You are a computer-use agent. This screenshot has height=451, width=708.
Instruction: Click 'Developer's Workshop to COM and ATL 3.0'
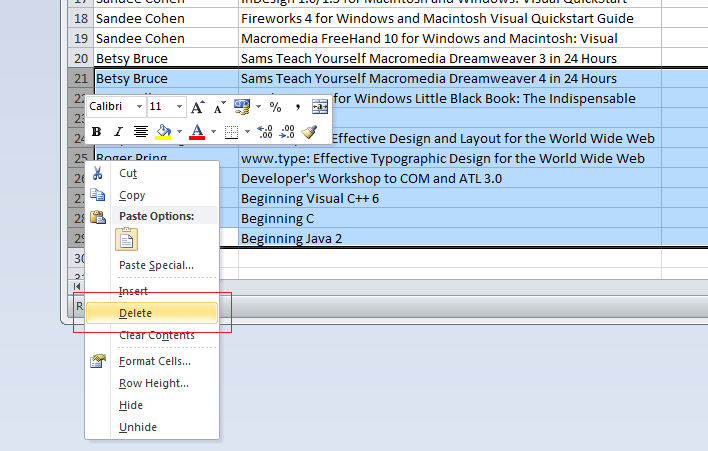450,178
